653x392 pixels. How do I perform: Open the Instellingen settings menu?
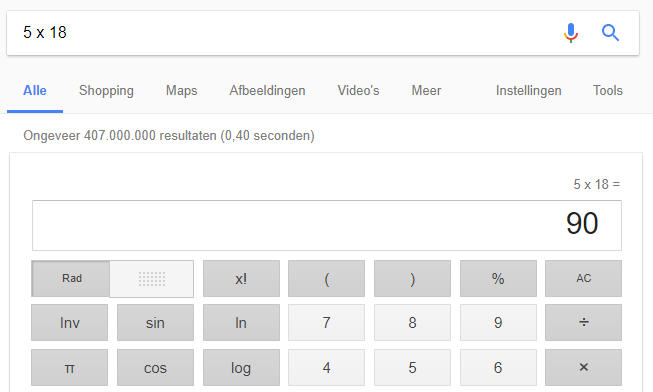(528, 90)
